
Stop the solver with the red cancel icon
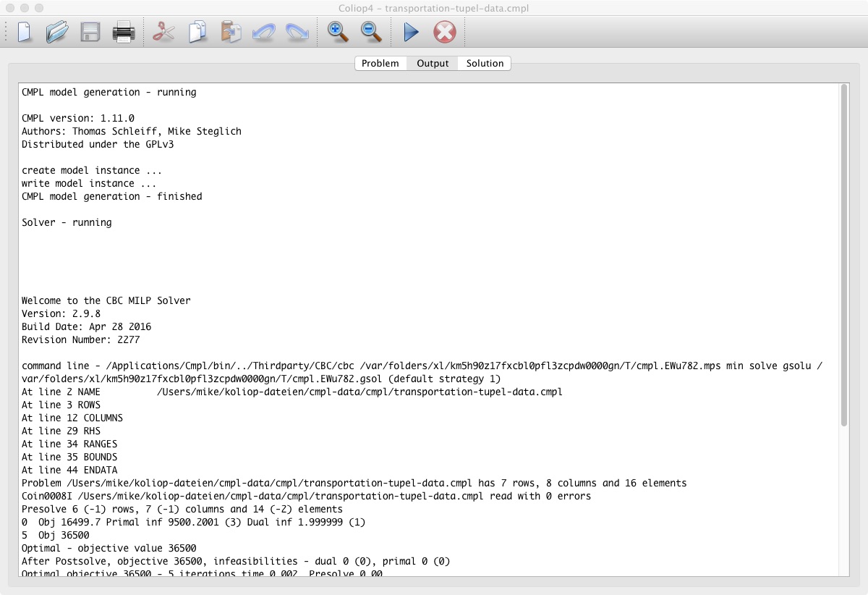point(444,33)
